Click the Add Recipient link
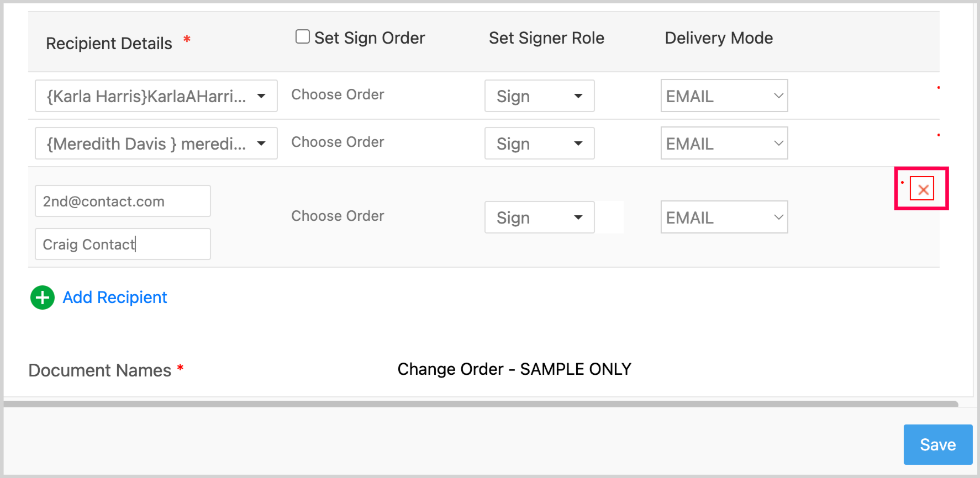Image resolution: width=980 pixels, height=478 pixels. (x=115, y=298)
